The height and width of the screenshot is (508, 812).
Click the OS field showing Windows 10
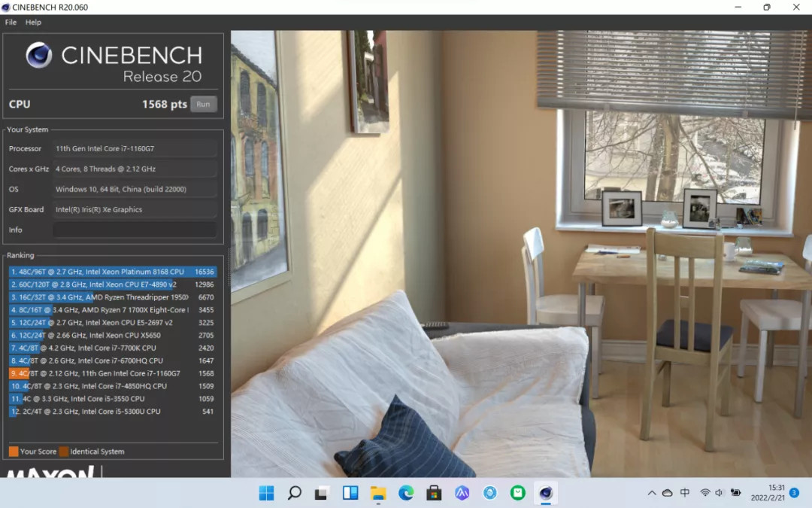pos(135,189)
